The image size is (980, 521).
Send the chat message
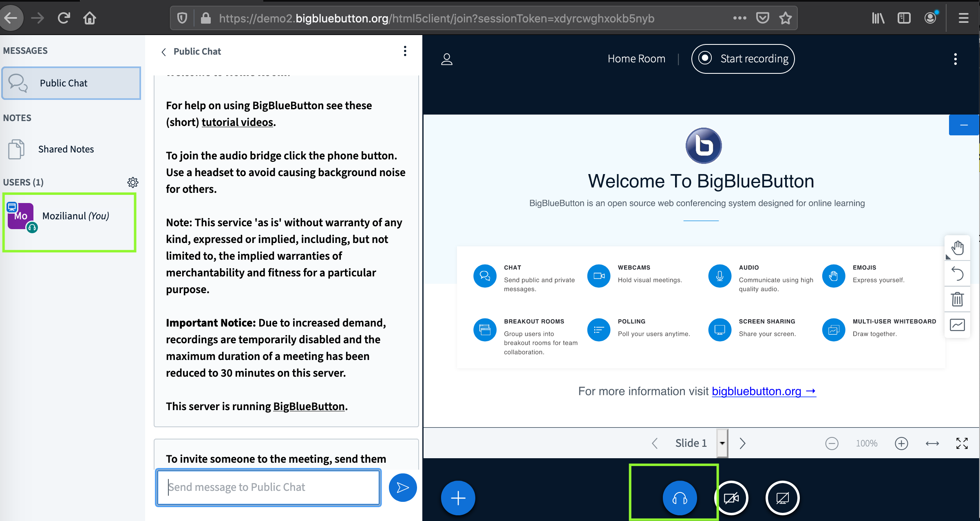(x=403, y=488)
